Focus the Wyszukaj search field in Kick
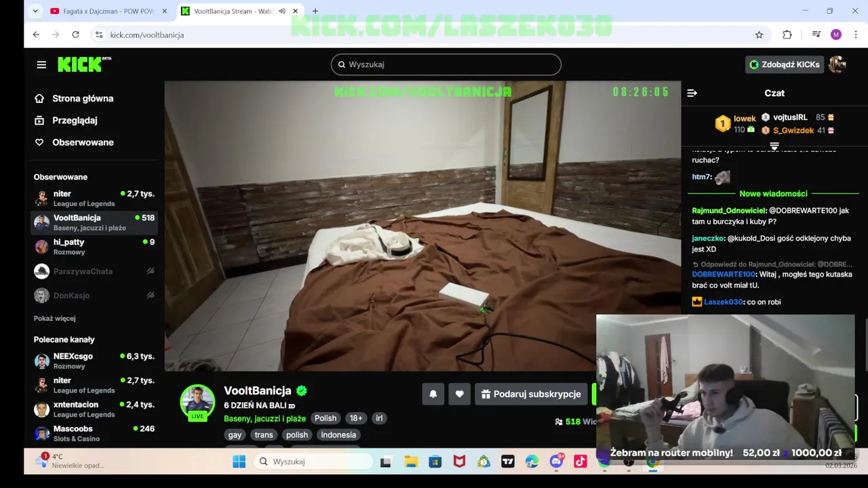The image size is (868, 488). point(446,64)
